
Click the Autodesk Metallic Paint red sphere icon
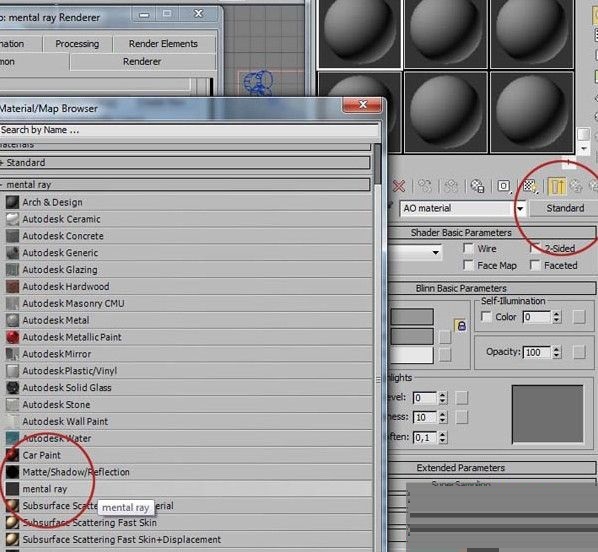pos(12,337)
